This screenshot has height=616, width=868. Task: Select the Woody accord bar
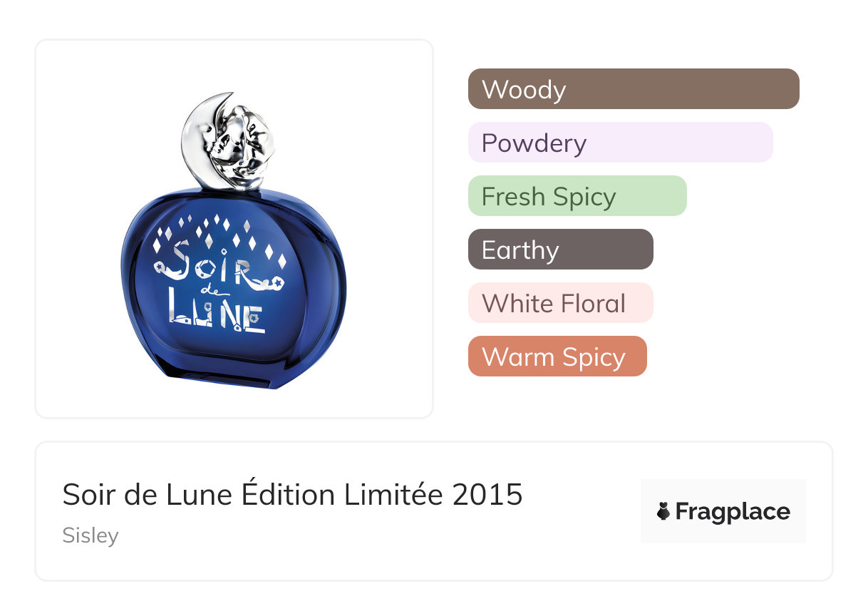click(x=633, y=89)
